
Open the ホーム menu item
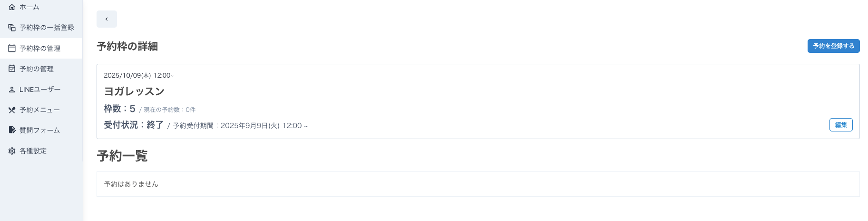(29, 7)
